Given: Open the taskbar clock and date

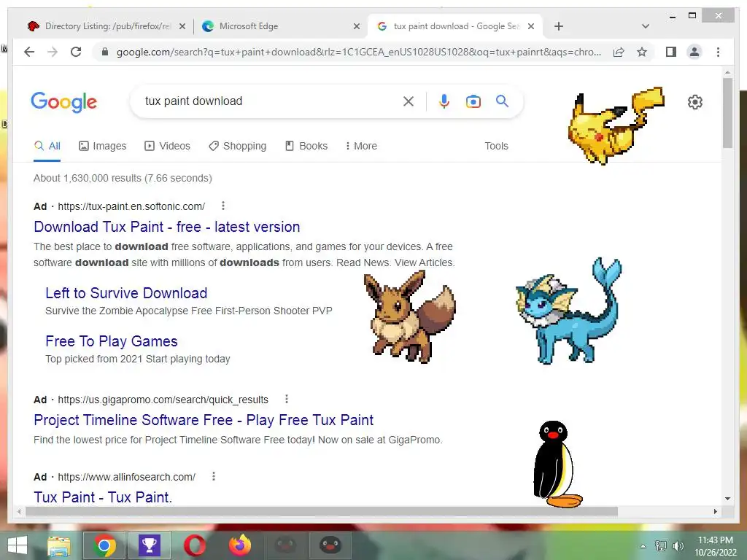Looking at the screenshot, I should (x=716, y=546).
